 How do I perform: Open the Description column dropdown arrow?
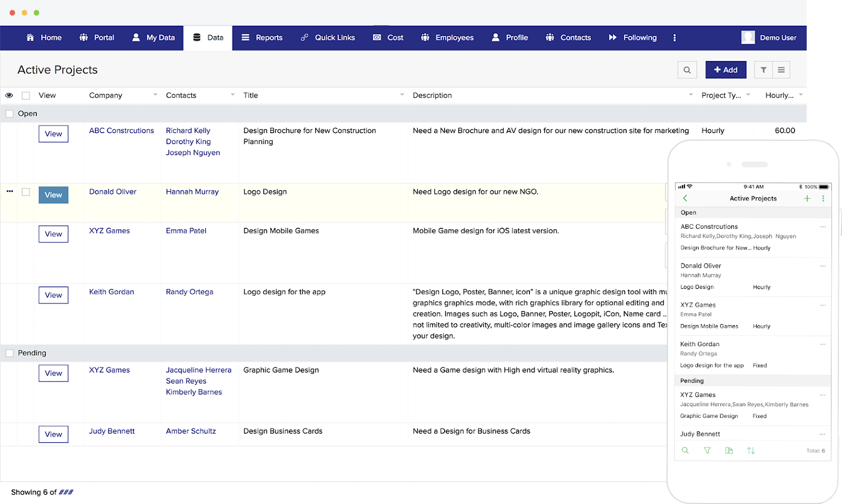tap(691, 95)
